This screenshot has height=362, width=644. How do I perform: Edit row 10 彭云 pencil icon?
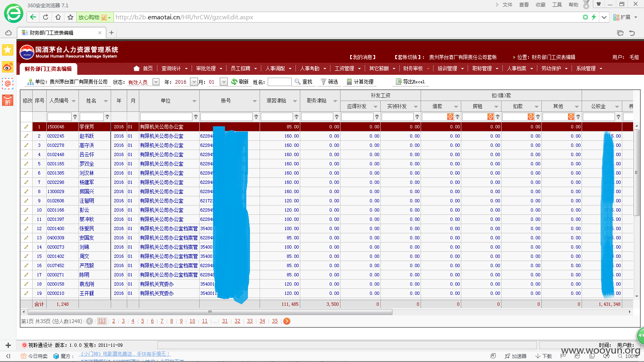26,210
